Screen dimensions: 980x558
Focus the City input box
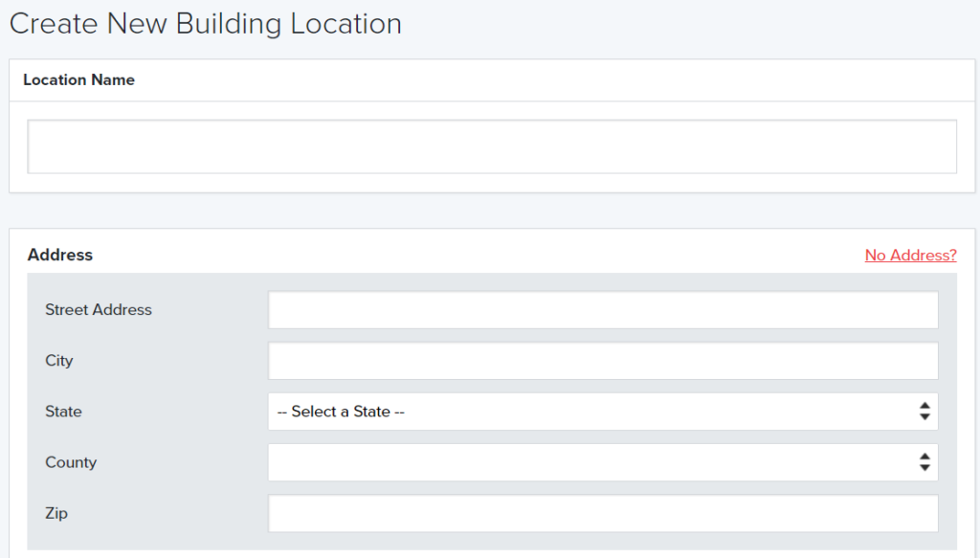coord(603,361)
